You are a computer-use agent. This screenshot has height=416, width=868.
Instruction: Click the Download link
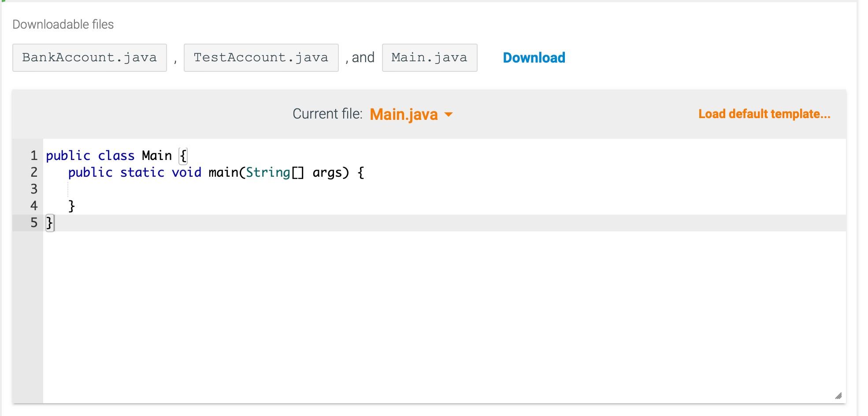(534, 57)
